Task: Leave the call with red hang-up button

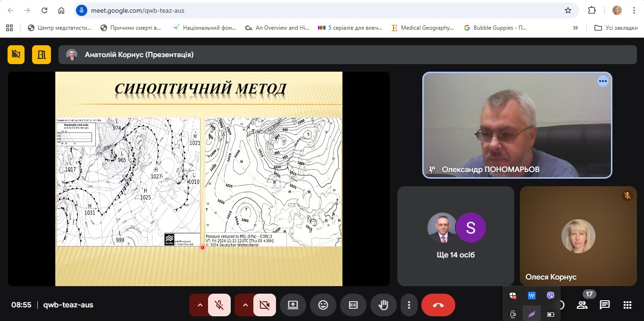Action: [438, 305]
